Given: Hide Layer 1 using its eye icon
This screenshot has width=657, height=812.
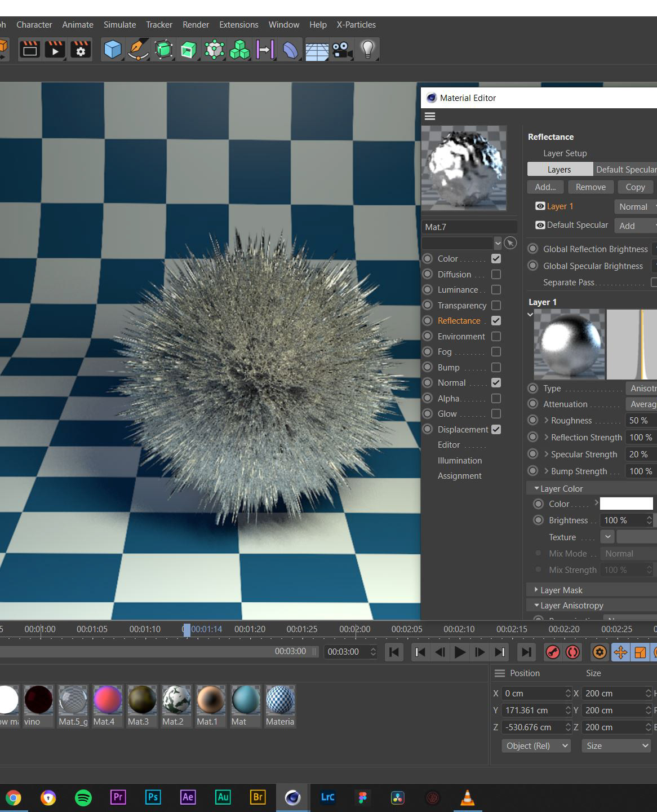Looking at the screenshot, I should point(540,206).
